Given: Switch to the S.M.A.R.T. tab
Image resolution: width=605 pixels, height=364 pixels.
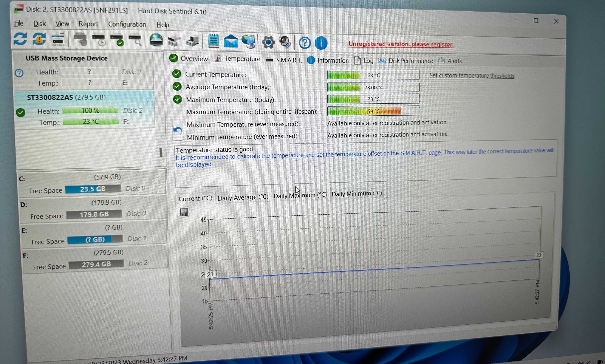Looking at the screenshot, I should (284, 60).
